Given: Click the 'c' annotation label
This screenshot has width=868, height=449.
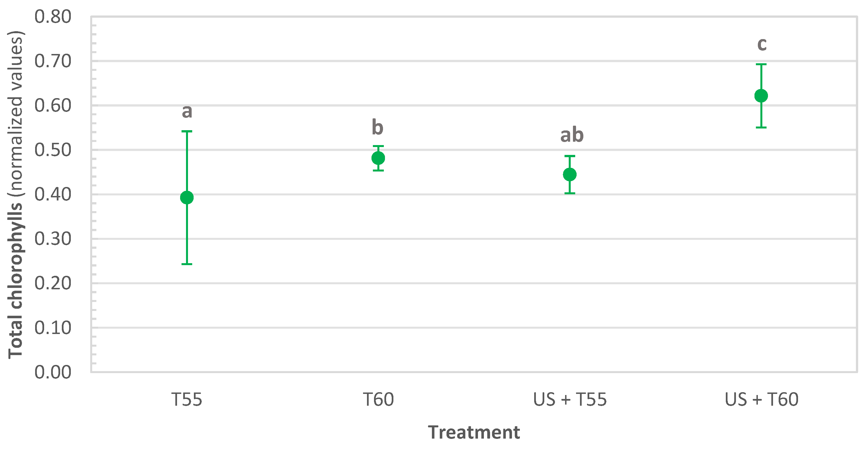Looking at the screenshot, I should click(x=762, y=44).
